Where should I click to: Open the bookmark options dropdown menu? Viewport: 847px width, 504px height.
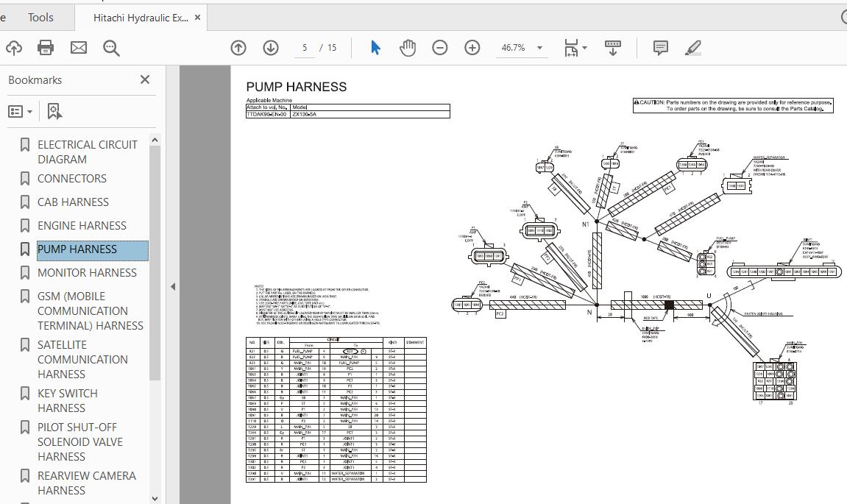point(20,110)
